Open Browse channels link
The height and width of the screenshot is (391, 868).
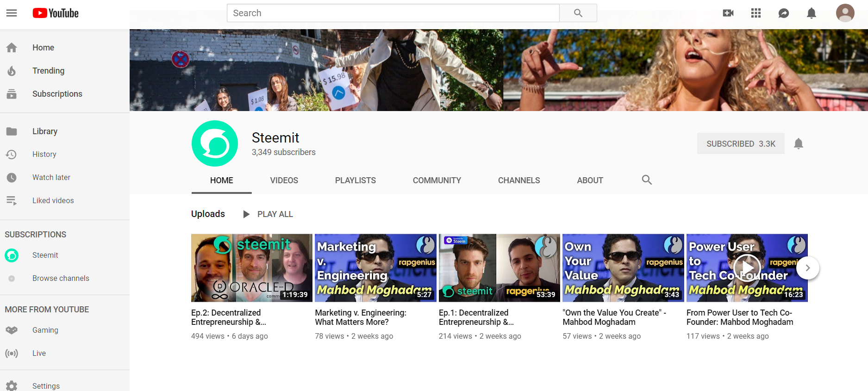[61, 278]
